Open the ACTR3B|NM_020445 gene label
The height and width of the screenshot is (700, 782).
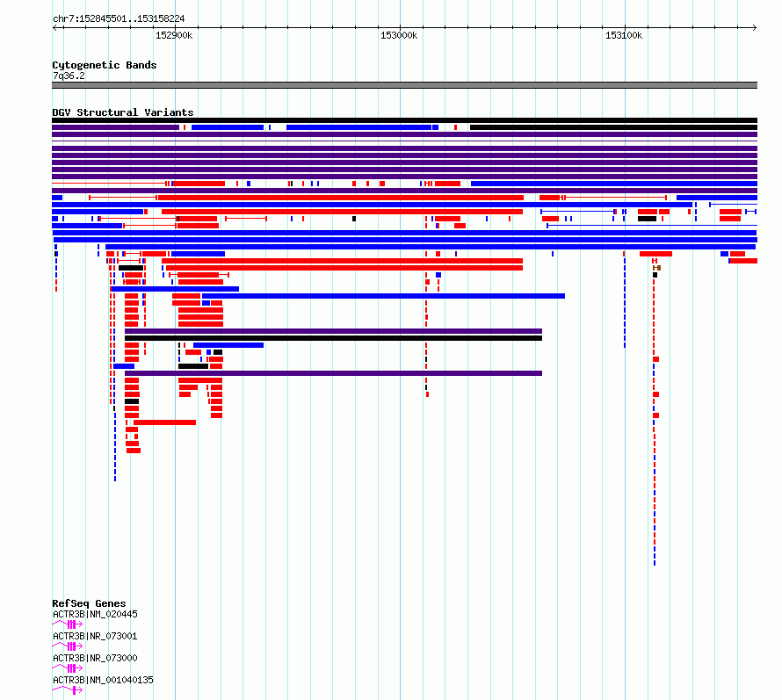coord(95,614)
